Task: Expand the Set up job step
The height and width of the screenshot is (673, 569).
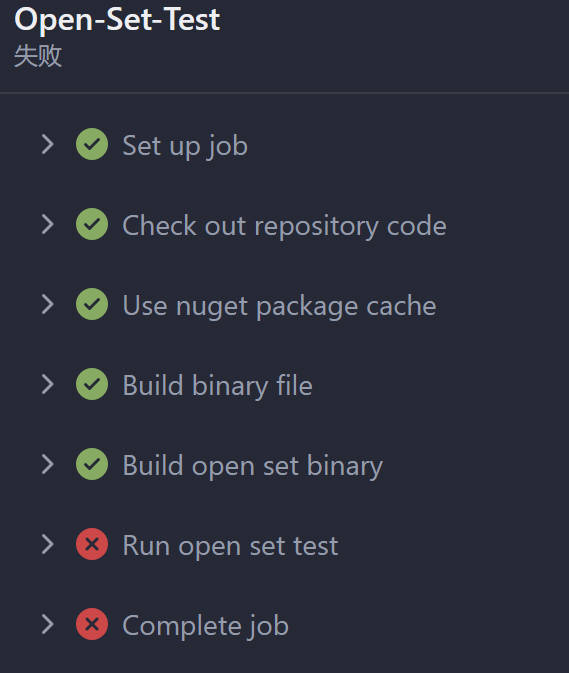Action: click(x=48, y=144)
